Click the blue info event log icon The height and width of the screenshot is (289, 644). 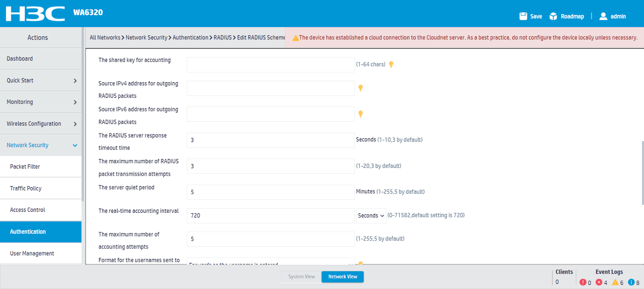(x=631, y=282)
